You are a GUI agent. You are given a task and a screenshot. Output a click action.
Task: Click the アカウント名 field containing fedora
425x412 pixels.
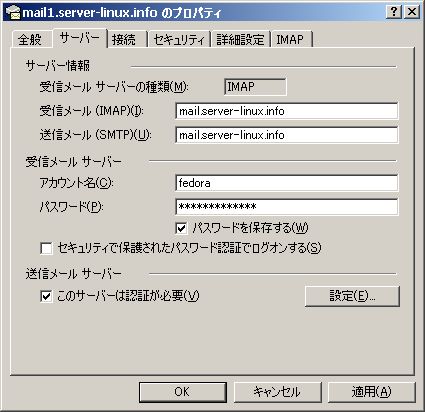pos(286,183)
